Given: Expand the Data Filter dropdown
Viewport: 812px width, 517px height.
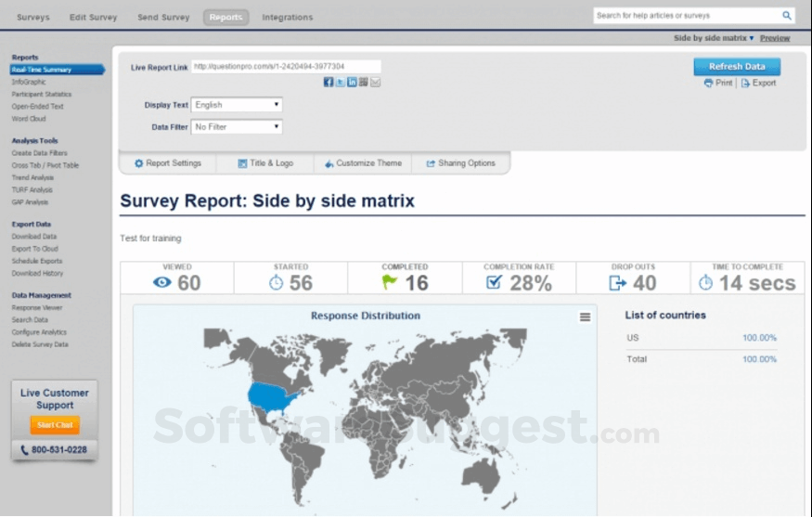Looking at the screenshot, I should [237, 127].
